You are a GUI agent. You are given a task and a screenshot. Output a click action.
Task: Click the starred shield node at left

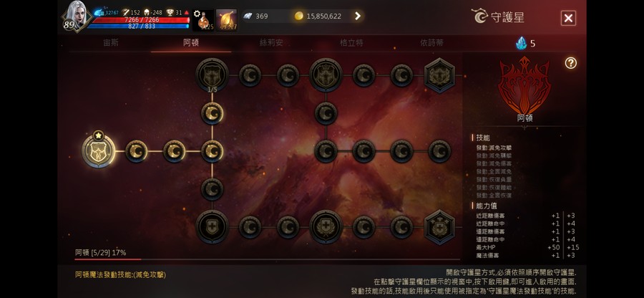pyautogui.click(x=98, y=150)
